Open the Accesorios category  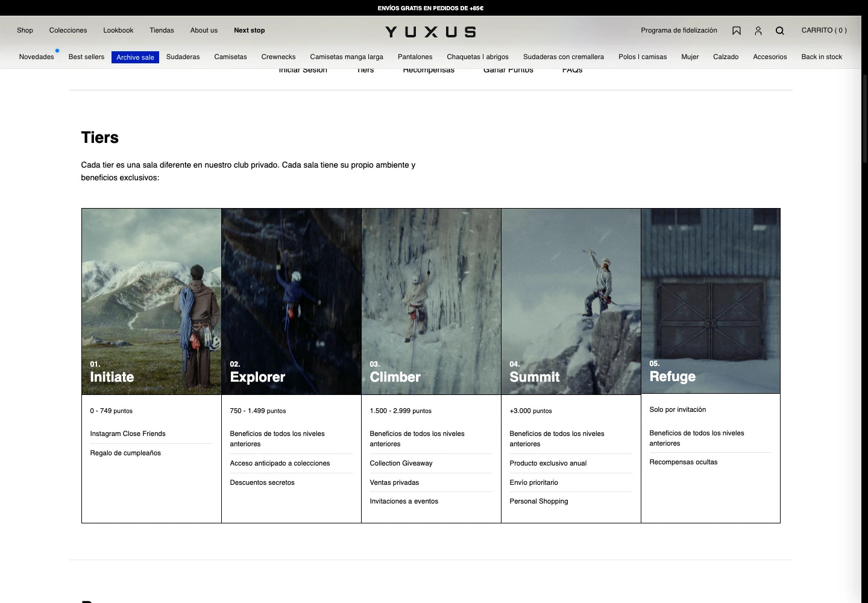click(x=770, y=57)
